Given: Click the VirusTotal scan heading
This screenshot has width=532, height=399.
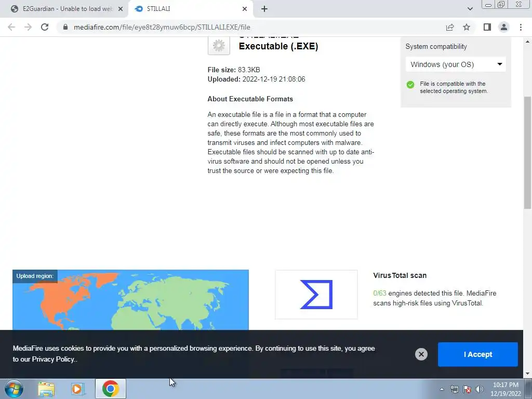Looking at the screenshot, I should tap(400, 275).
